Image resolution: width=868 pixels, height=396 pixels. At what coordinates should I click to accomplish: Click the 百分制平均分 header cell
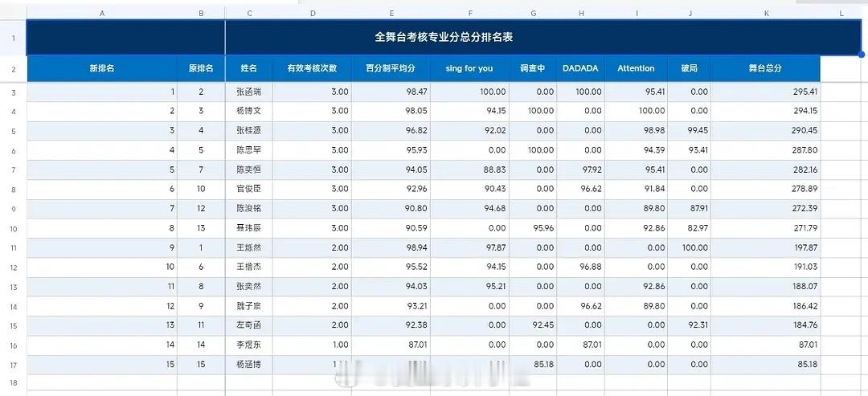point(391,68)
